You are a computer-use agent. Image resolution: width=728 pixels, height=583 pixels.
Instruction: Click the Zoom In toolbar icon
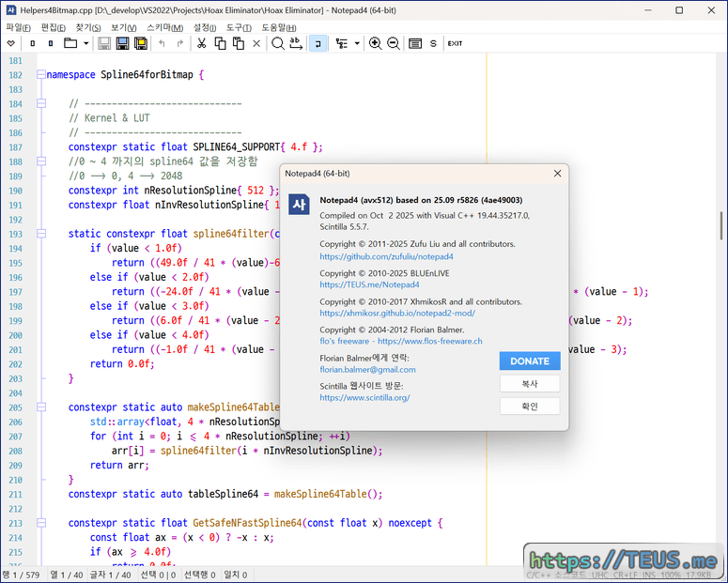(x=376, y=43)
